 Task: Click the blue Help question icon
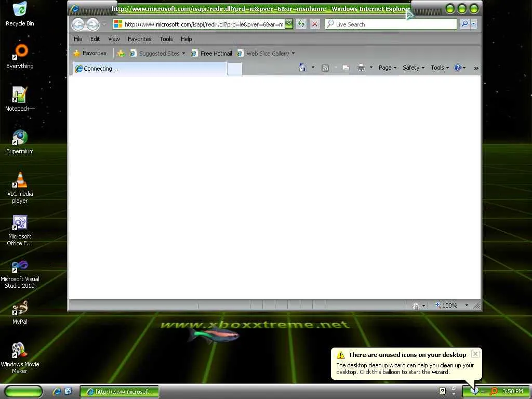point(457,68)
